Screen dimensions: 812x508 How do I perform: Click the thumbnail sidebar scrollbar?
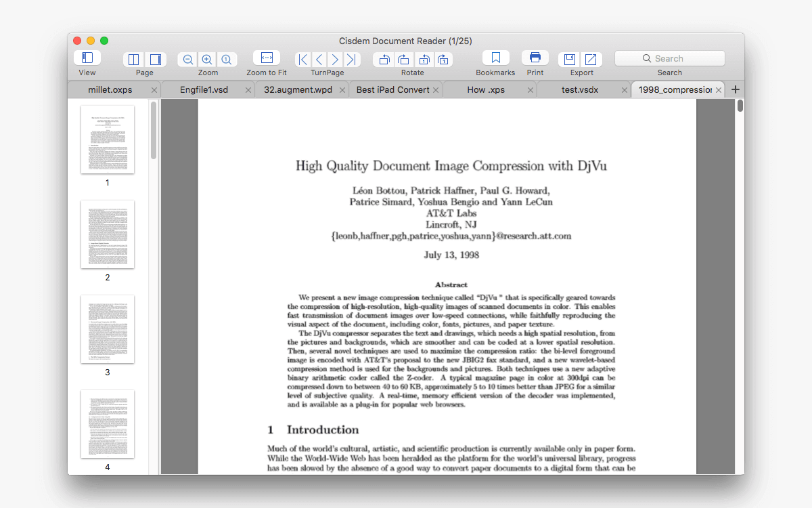(154, 130)
